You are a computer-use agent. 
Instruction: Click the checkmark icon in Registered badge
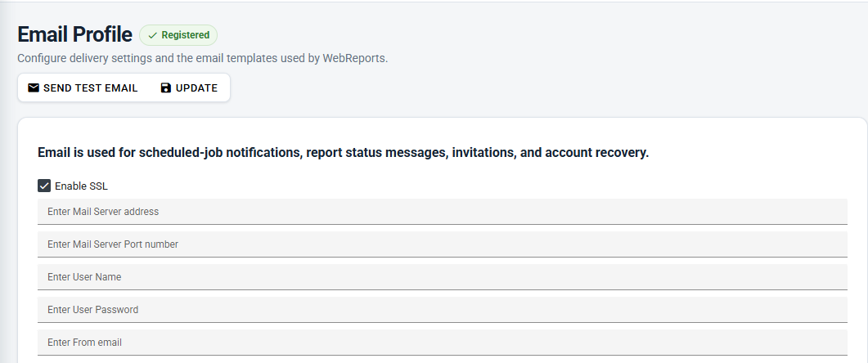153,35
